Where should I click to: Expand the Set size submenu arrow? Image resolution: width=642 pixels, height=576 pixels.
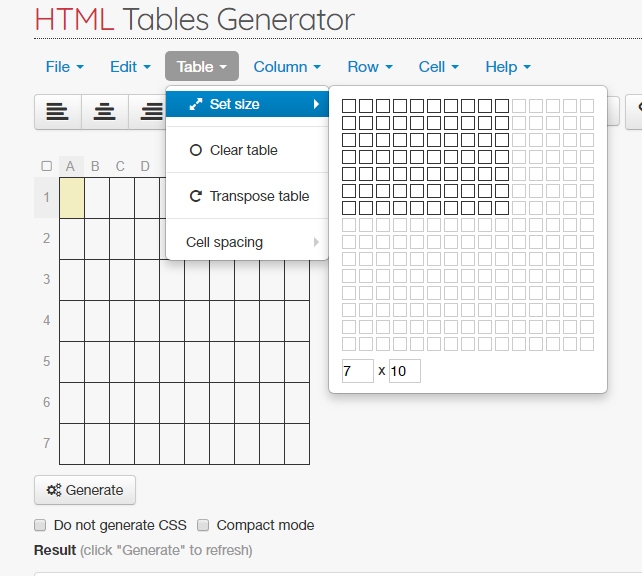(x=316, y=104)
